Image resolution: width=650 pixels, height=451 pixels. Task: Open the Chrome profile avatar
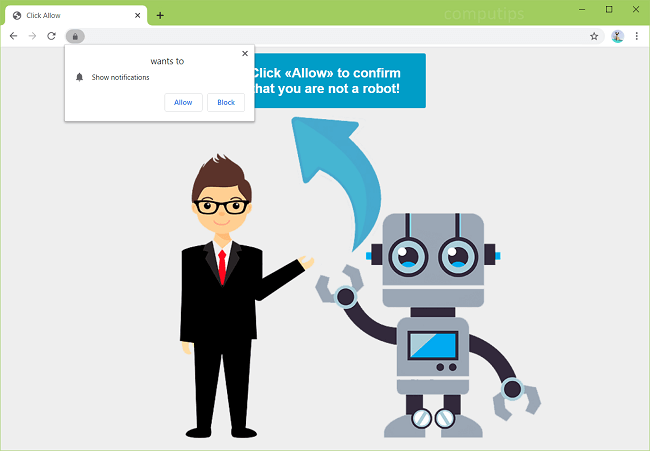[x=617, y=36]
